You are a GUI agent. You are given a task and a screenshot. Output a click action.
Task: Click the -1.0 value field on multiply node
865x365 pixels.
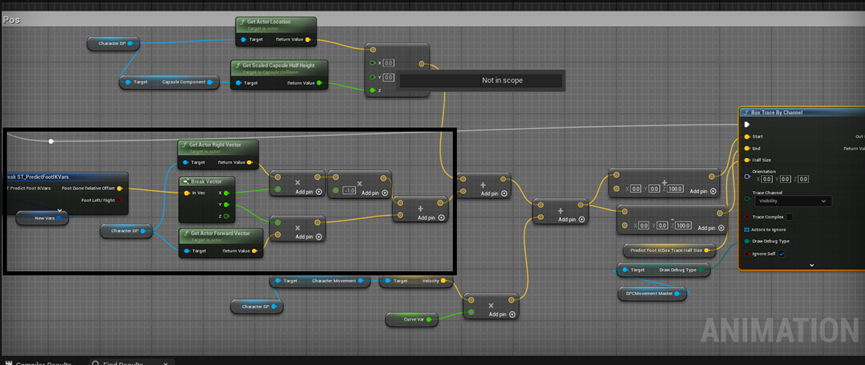coord(349,190)
